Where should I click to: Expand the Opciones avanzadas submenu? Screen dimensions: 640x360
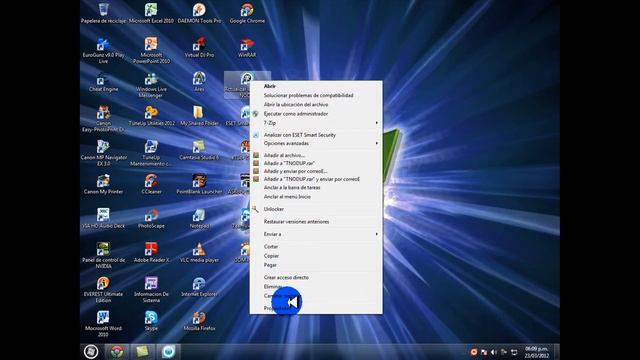click(316, 144)
